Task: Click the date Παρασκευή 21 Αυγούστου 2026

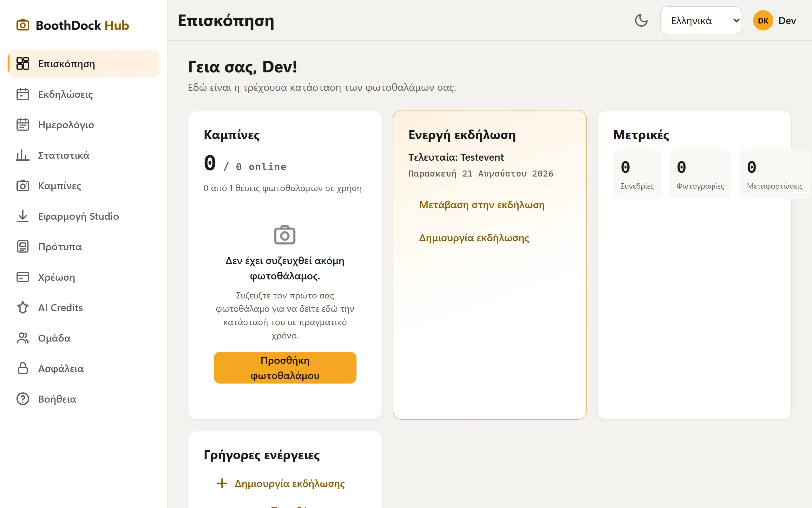Action: [x=481, y=174]
